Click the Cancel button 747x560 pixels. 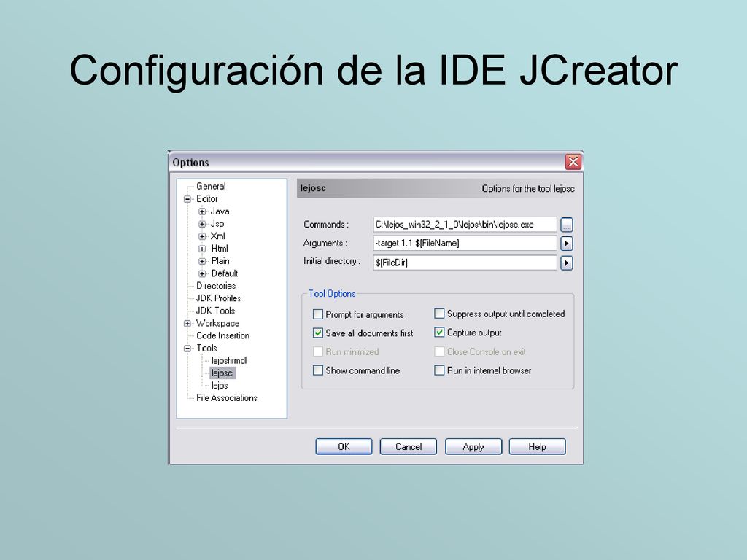(409, 447)
